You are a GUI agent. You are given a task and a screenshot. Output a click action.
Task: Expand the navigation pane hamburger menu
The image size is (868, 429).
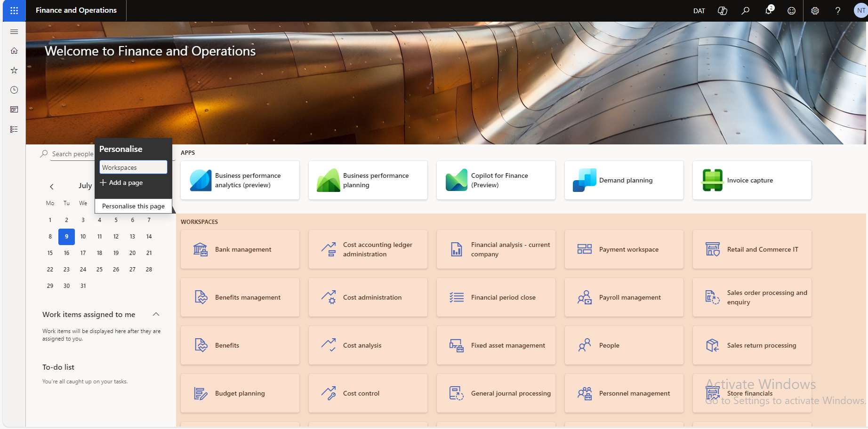pos(14,32)
